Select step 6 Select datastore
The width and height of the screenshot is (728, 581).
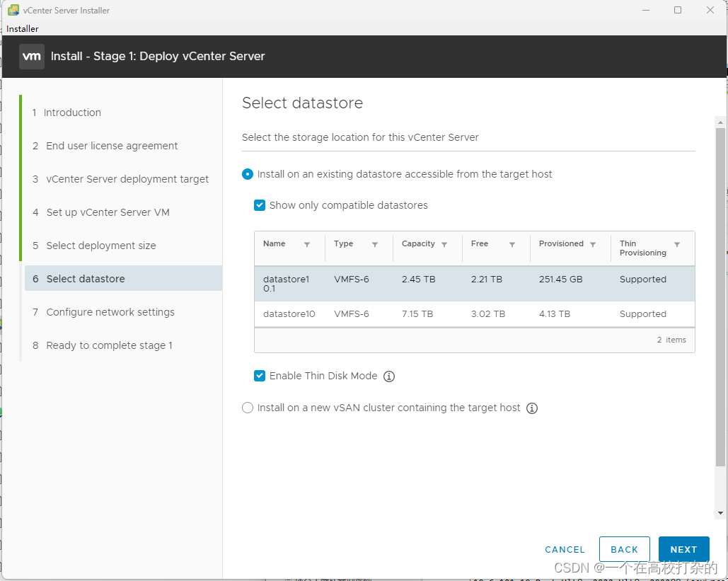[x=123, y=279]
